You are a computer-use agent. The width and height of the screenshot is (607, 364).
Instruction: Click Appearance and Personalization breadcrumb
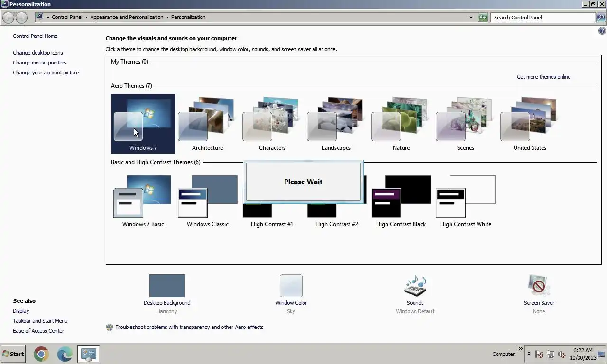click(127, 17)
